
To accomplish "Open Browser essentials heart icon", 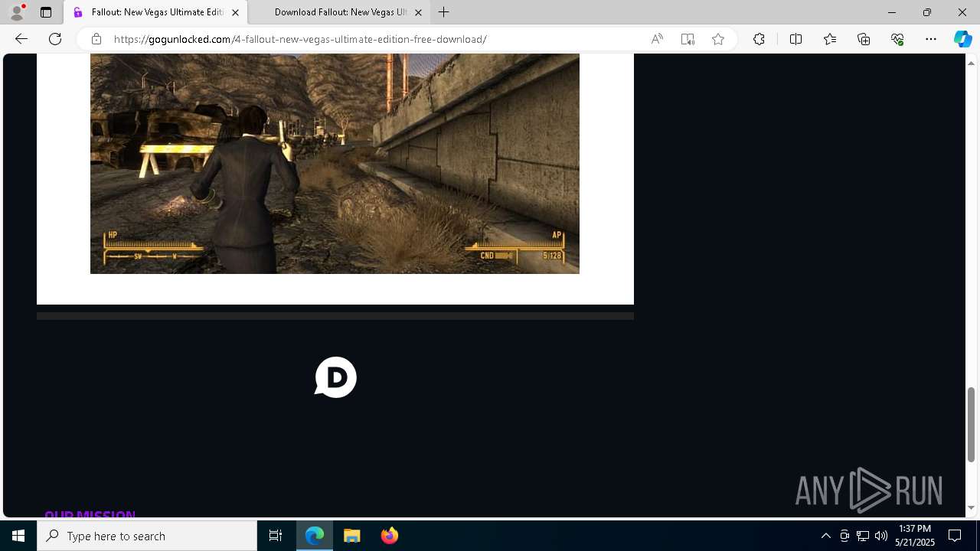I will (897, 39).
